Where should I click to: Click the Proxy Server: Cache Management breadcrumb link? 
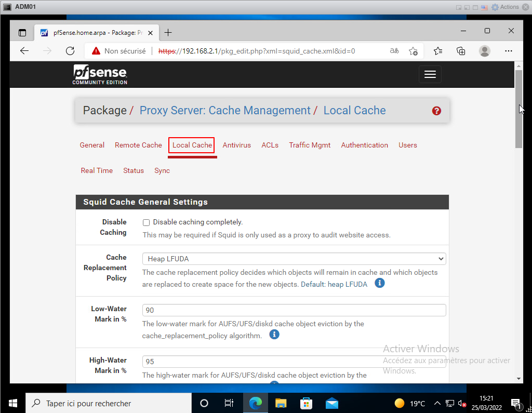coord(225,111)
